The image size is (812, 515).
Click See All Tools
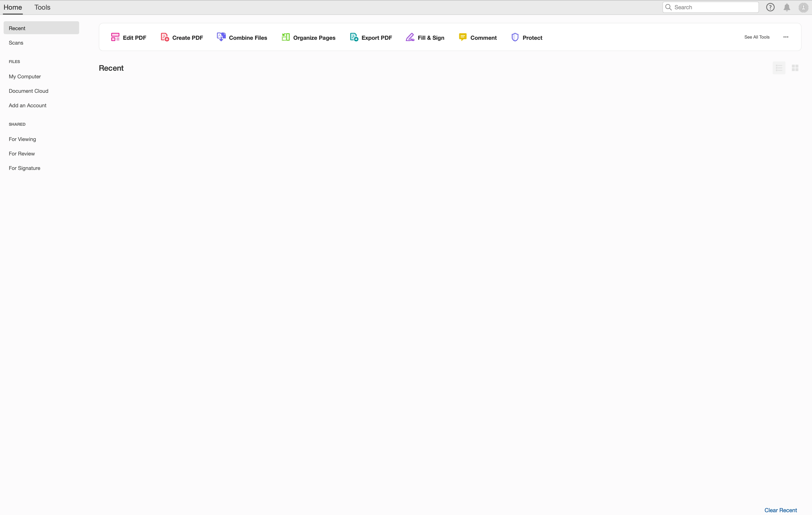point(757,37)
